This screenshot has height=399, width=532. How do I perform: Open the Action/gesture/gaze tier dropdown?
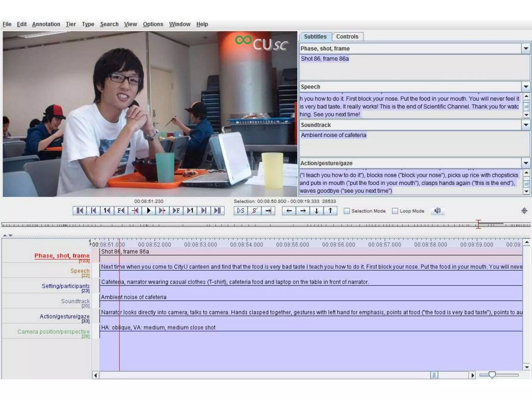coord(526,163)
